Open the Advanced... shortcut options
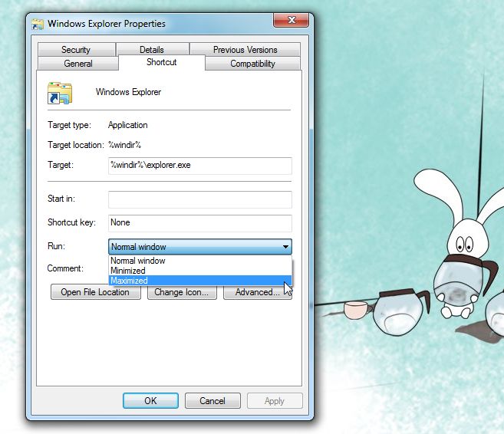Screen dimensions: 504x434 point(258,292)
